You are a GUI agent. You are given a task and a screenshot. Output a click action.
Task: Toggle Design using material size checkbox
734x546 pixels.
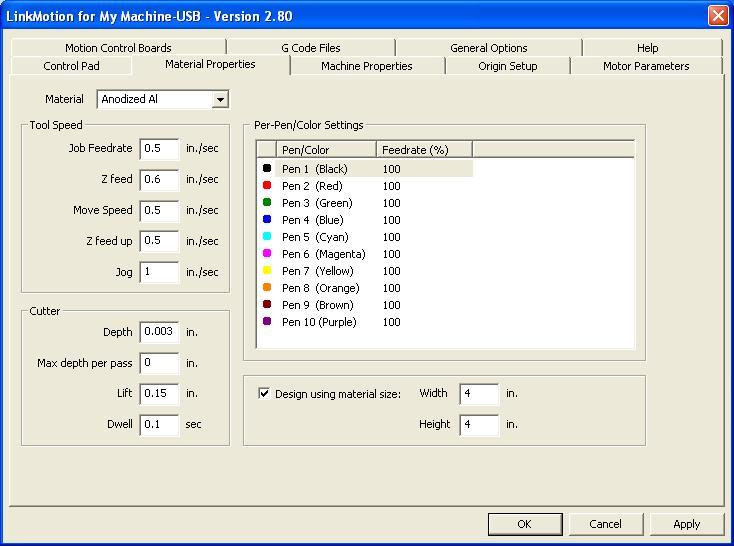[x=264, y=393]
